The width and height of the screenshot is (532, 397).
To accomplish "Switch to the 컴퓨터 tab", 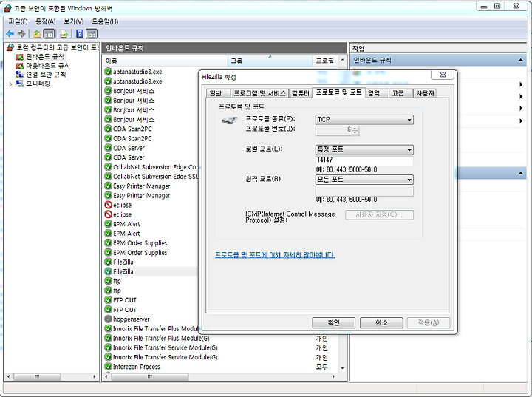I will click(x=300, y=93).
